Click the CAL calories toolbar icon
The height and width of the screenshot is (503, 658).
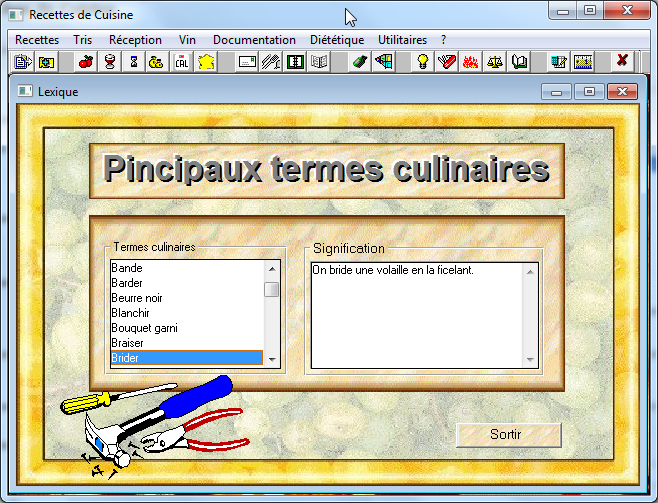pyautogui.click(x=182, y=62)
